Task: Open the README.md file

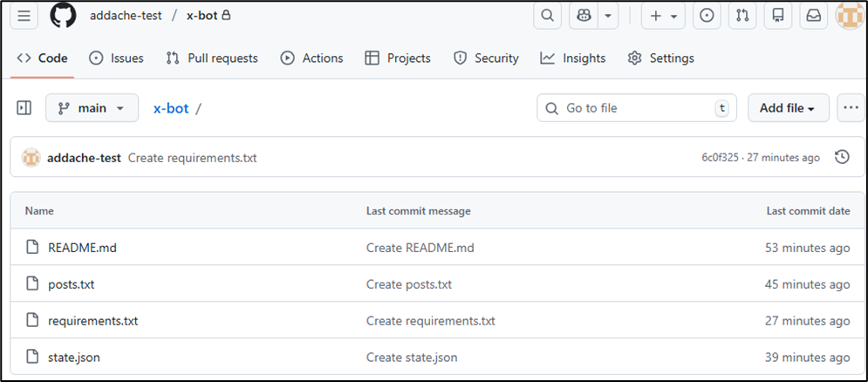Action: (82, 248)
